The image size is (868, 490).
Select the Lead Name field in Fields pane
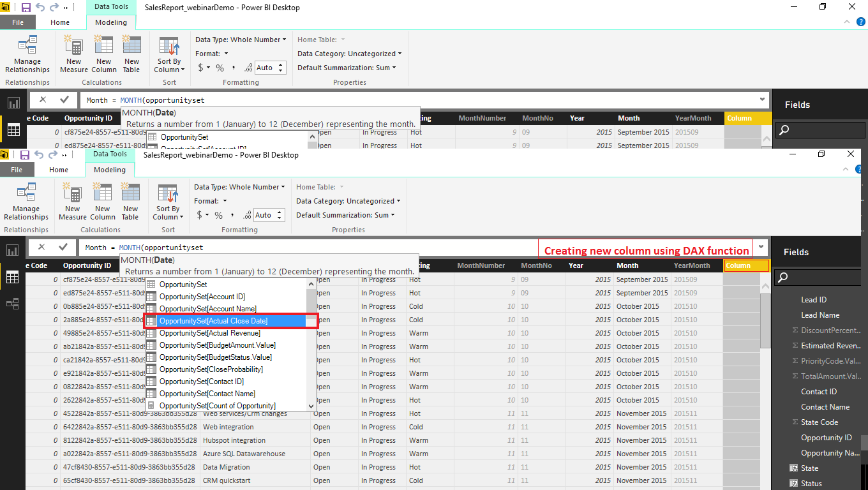(820, 315)
